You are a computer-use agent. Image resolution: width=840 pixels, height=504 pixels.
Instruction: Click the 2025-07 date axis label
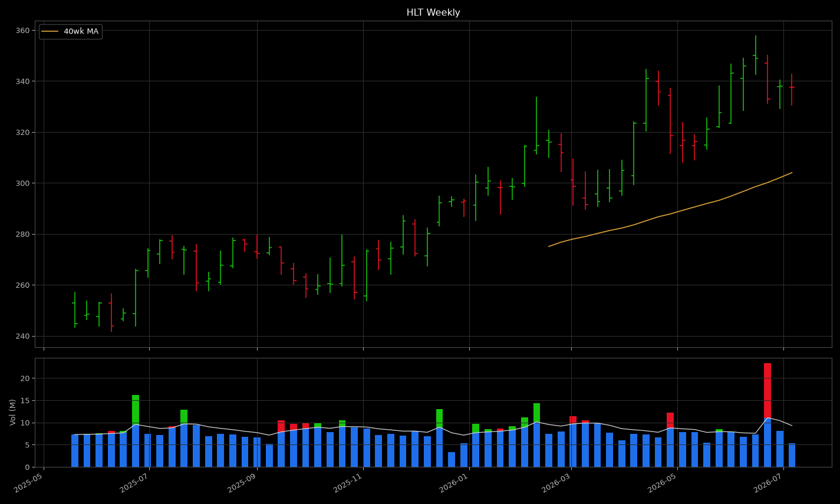click(x=135, y=482)
